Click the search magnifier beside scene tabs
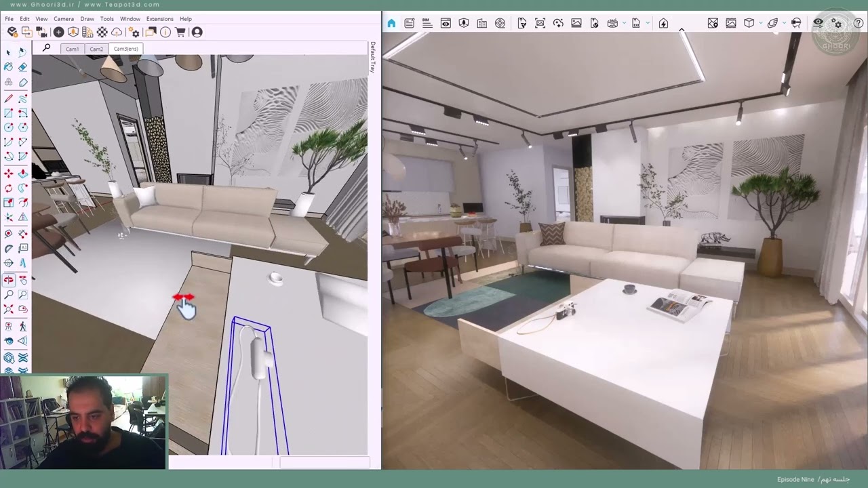 (46, 48)
